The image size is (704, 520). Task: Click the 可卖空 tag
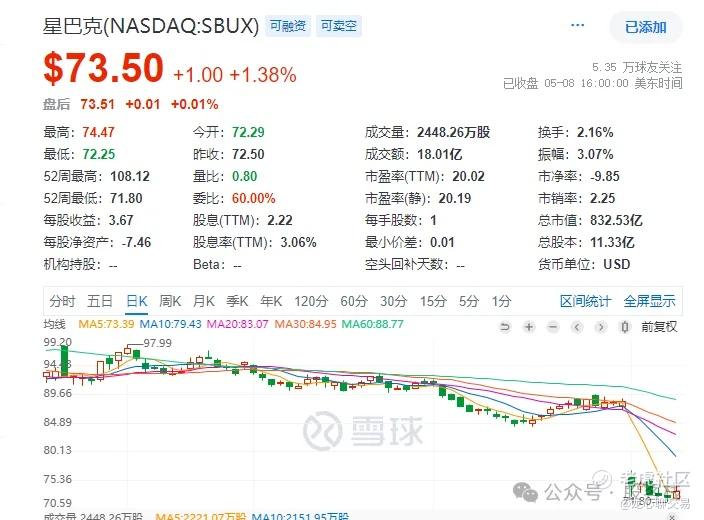(x=339, y=26)
